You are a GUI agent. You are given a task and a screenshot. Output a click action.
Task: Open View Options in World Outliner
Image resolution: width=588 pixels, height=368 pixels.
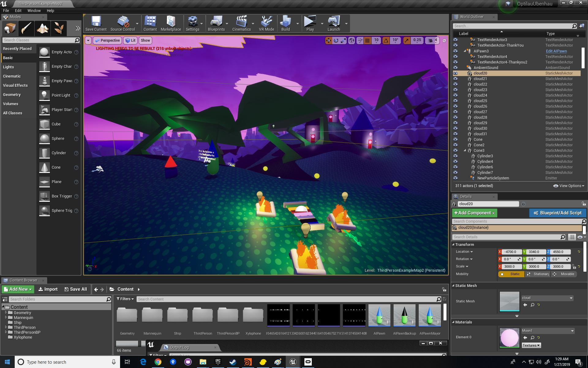(x=569, y=186)
